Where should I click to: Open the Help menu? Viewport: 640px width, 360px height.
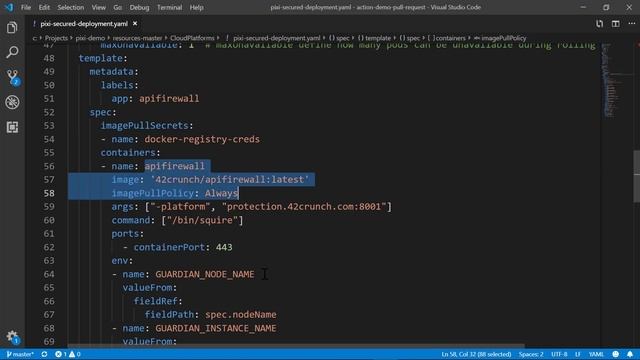pyautogui.click(x=196, y=7)
